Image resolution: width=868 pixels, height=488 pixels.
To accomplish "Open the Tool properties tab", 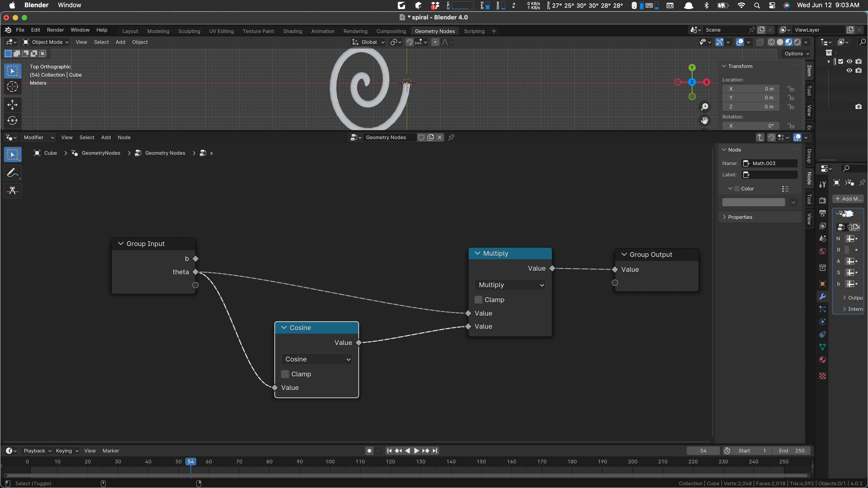I will click(822, 184).
